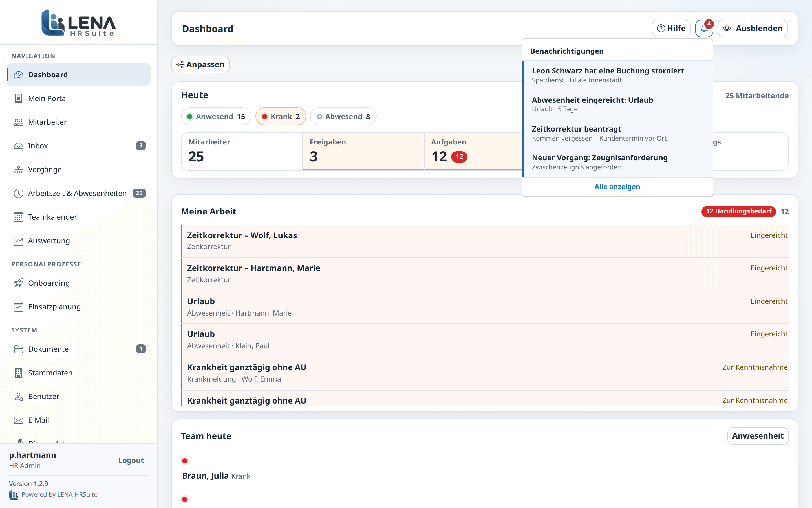812x508 pixels.
Task: Open notification Leon Schwarz hat eine Buchung storniert
Action: point(617,75)
